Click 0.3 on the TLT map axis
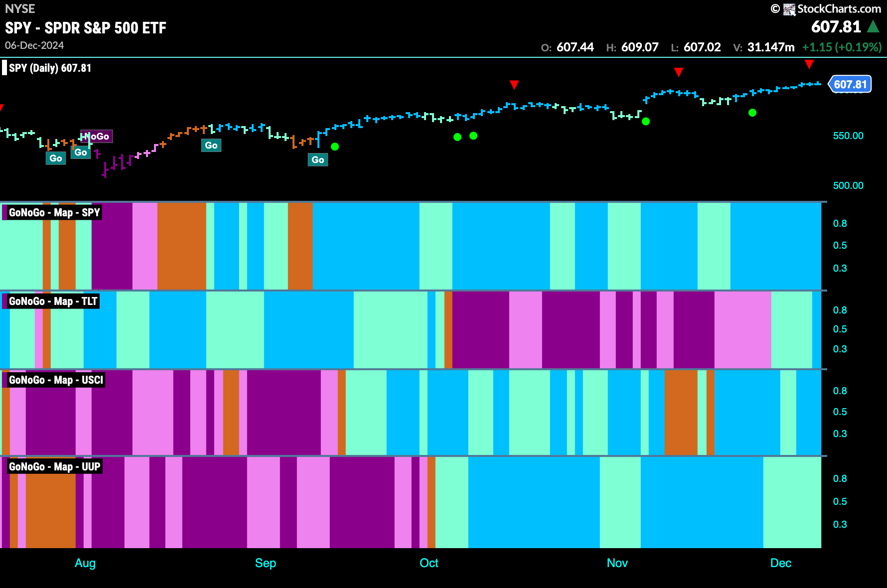887x588 pixels. (x=840, y=349)
